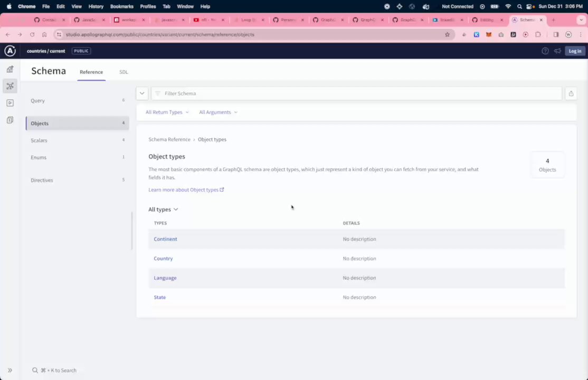
Task: Open the graph home sidebar icon
Action: click(x=10, y=69)
